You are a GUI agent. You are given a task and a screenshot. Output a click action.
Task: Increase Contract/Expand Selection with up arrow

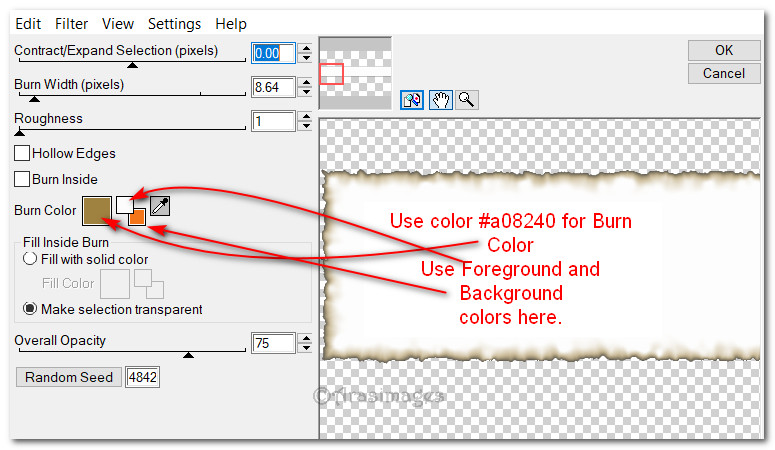(x=305, y=47)
